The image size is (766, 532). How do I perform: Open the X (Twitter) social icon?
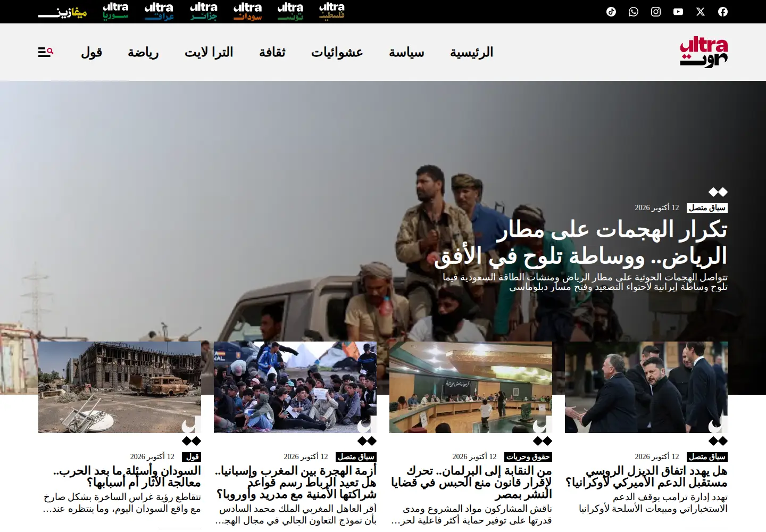[x=700, y=12]
